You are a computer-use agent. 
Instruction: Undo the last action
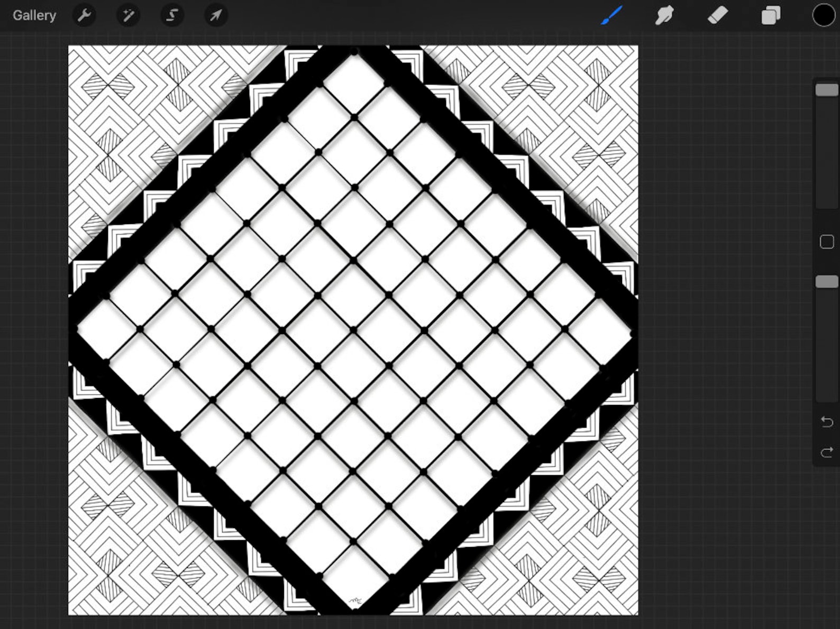click(827, 421)
